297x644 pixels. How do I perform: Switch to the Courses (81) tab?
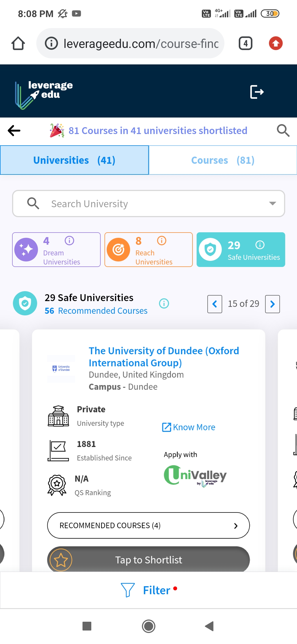click(x=223, y=160)
